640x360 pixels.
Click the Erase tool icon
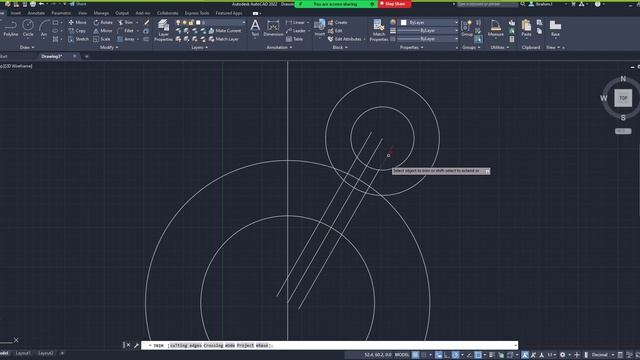point(147,22)
